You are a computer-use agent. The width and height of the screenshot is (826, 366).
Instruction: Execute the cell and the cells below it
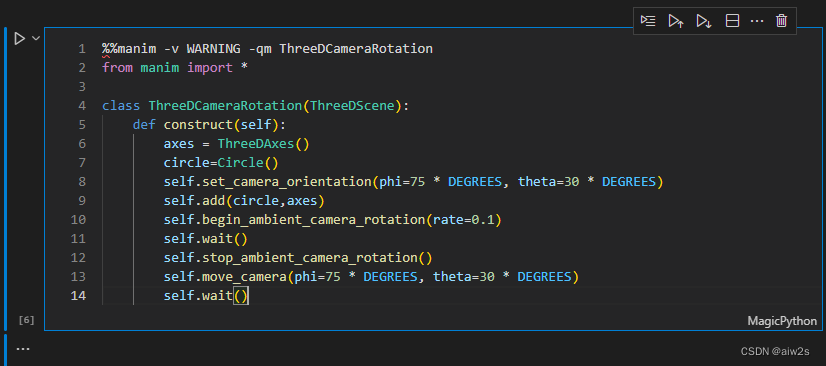(704, 21)
